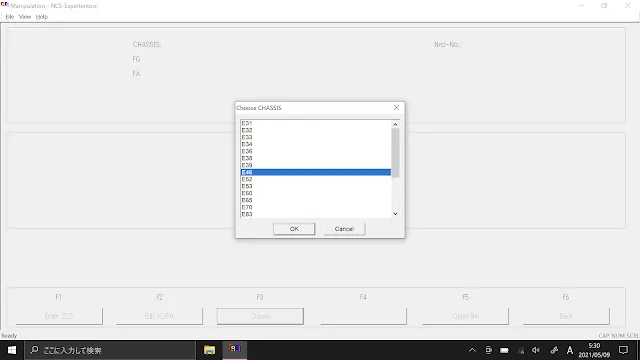Select E39 in the chassis list
Screen dimensions: 640x360
tap(316, 165)
